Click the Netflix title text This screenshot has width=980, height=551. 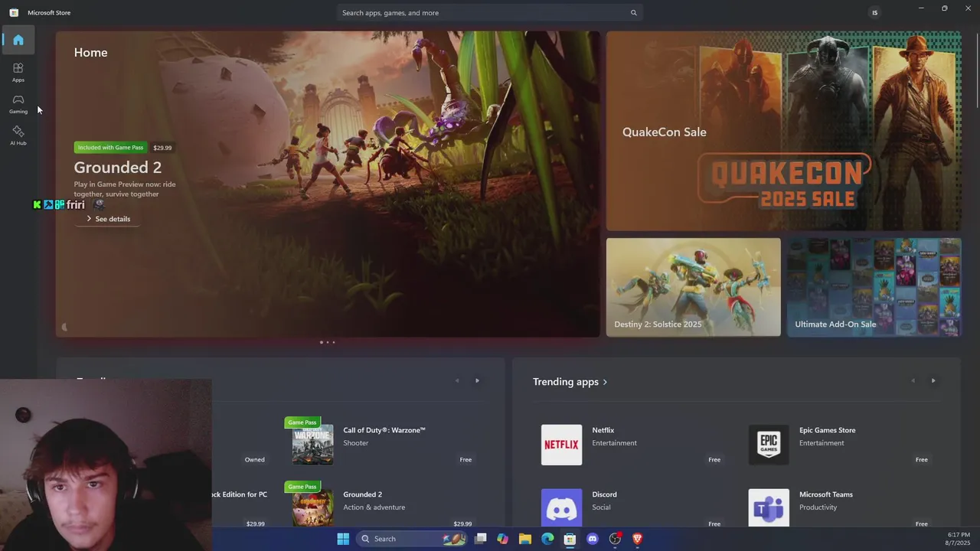tap(603, 430)
